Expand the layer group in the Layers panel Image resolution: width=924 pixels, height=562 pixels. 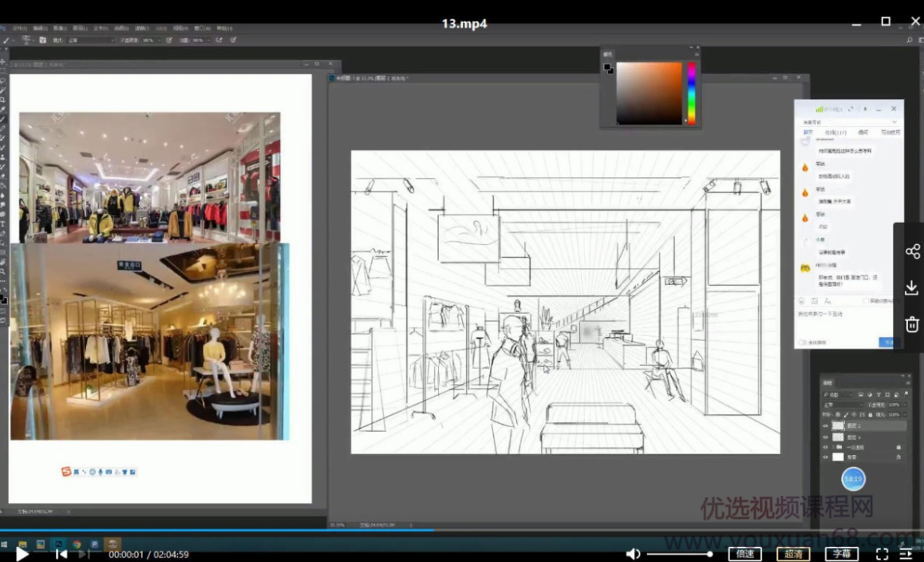[x=833, y=447]
